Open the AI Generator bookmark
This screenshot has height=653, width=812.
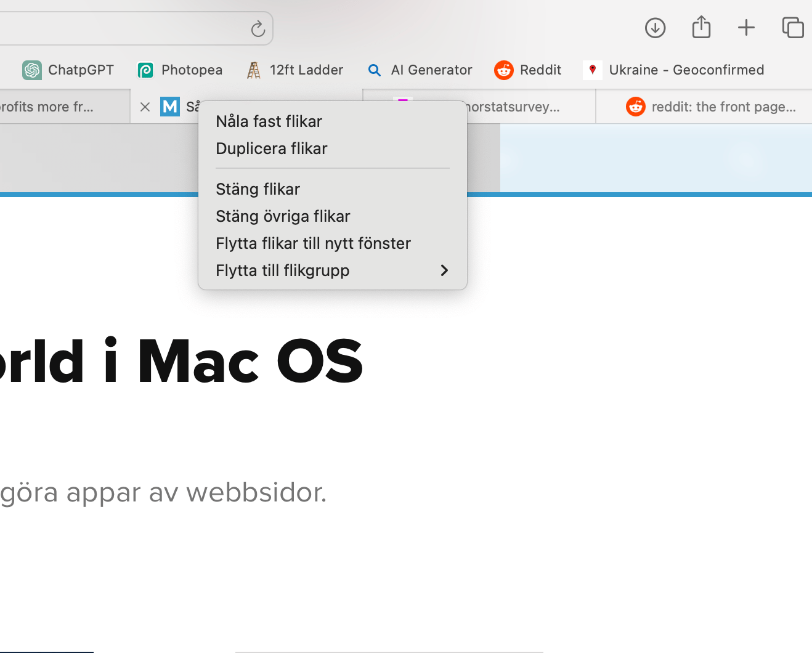click(x=420, y=70)
